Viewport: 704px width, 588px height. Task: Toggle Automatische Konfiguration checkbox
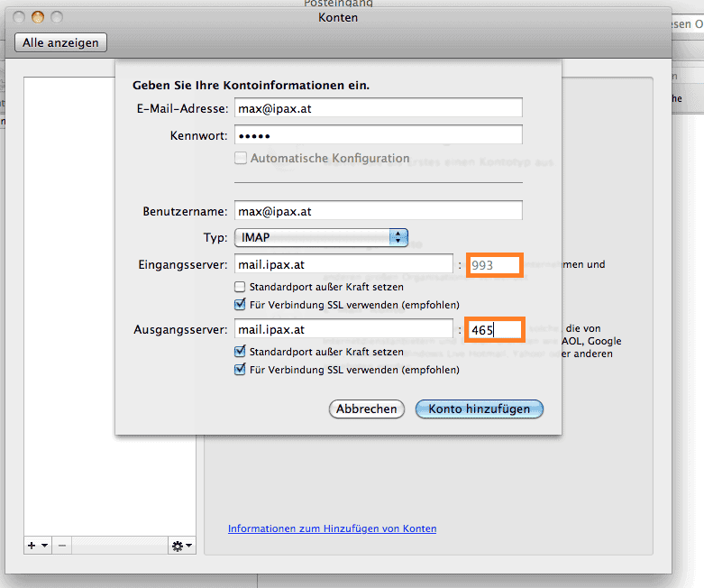(241, 159)
